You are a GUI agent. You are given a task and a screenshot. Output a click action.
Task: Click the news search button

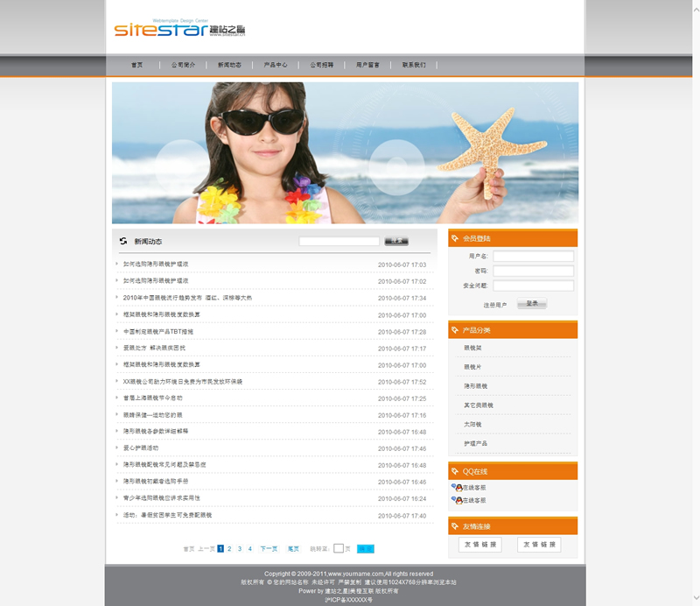(x=396, y=241)
